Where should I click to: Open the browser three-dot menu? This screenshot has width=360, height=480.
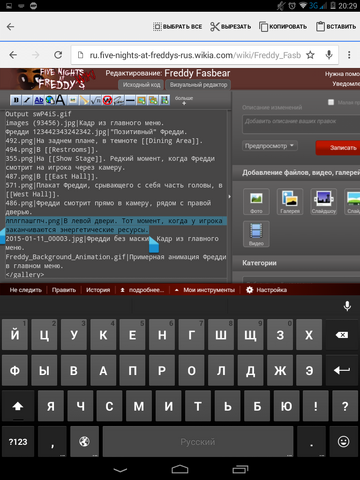pyautogui.click(x=349, y=55)
